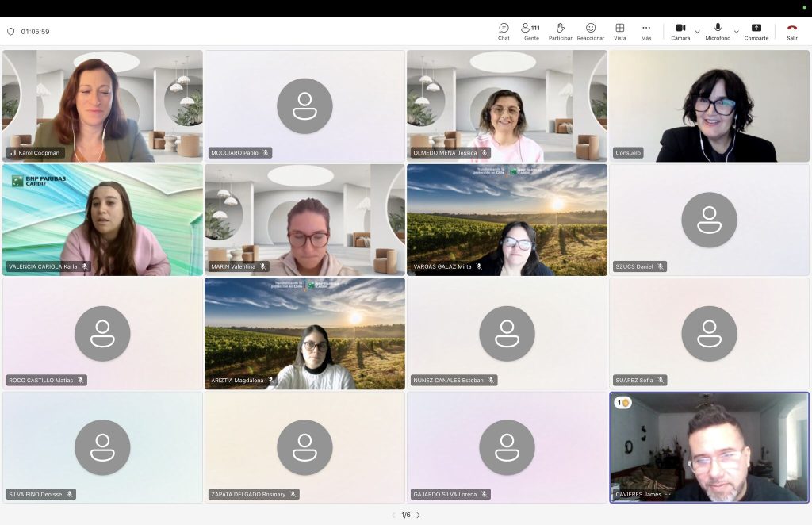This screenshot has width=812, height=525.
Task: Toggle the Cámara on or off
Action: (680, 32)
